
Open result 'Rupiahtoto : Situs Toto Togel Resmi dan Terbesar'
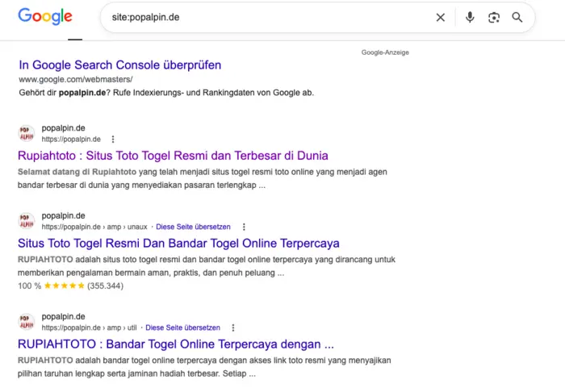coord(173,156)
